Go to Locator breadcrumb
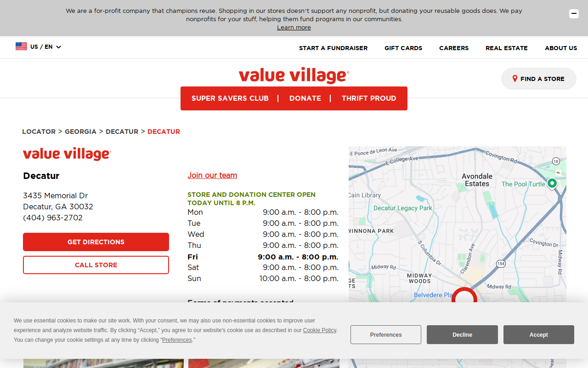This screenshot has width=588, height=368. click(x=39, y=132)
